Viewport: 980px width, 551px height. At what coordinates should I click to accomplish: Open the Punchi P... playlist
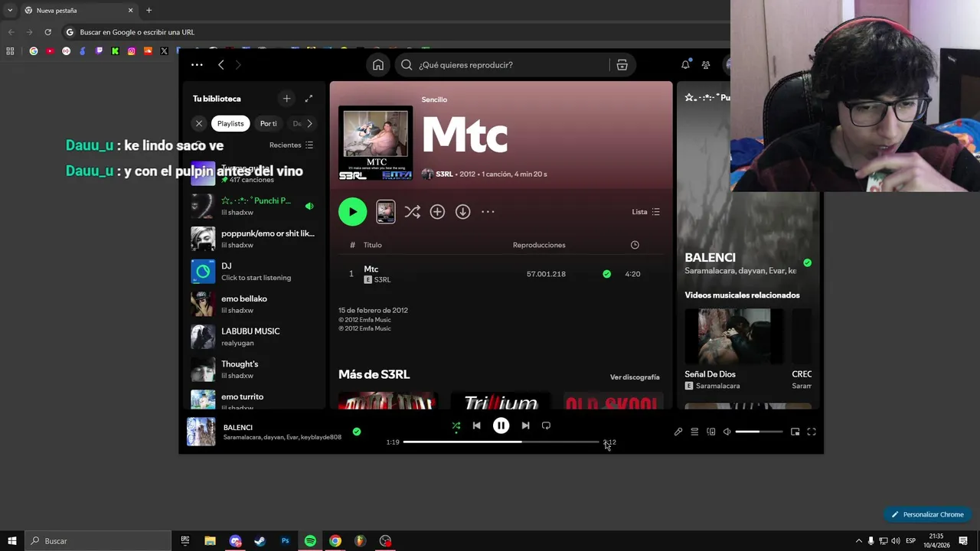[253, 206]
